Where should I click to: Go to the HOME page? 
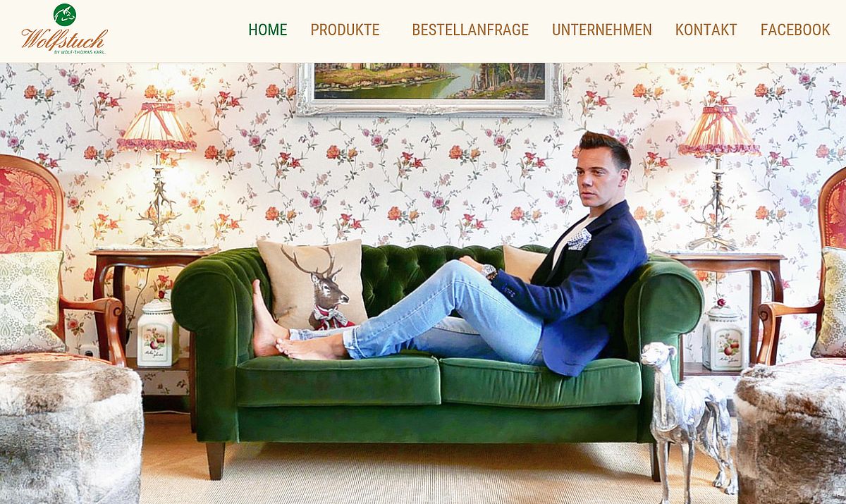267,30
